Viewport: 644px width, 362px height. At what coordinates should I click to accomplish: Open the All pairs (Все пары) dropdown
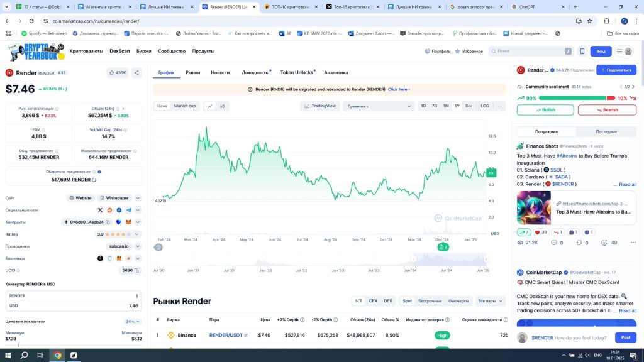pos(490,301)
